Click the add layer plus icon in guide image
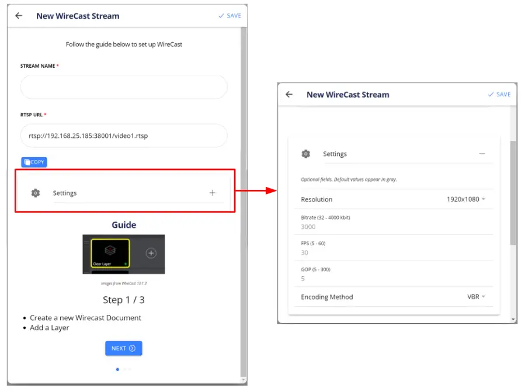 pyautogui.click(x=151, y=253)
